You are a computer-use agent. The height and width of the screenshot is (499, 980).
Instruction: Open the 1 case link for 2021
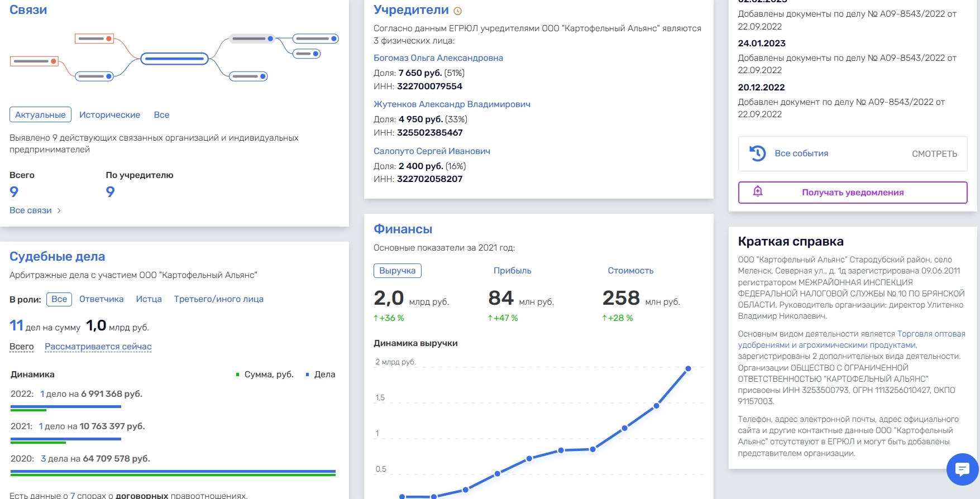click(41, 426)
